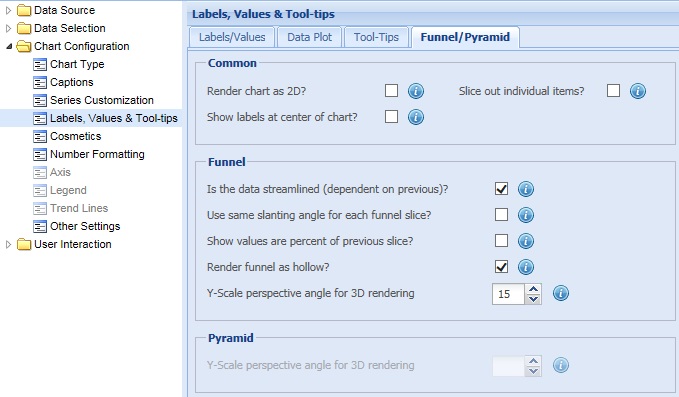Expand the User Interaction folder

(x=8, y=244)
